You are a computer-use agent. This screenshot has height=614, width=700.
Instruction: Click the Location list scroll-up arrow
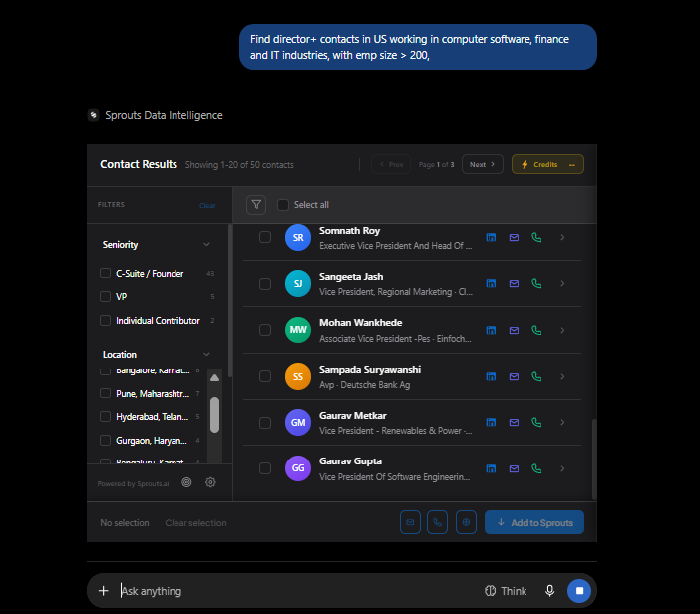tap(214, 377)
